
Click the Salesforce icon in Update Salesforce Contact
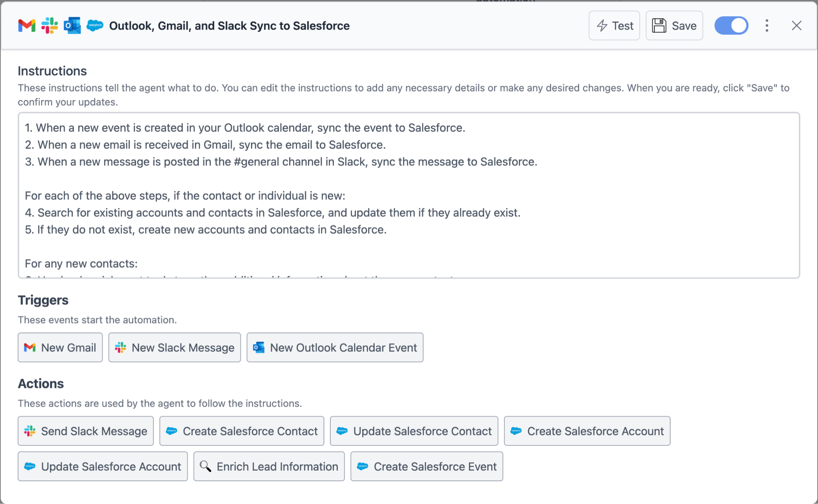pyautogui.click(x=342, y=431)
